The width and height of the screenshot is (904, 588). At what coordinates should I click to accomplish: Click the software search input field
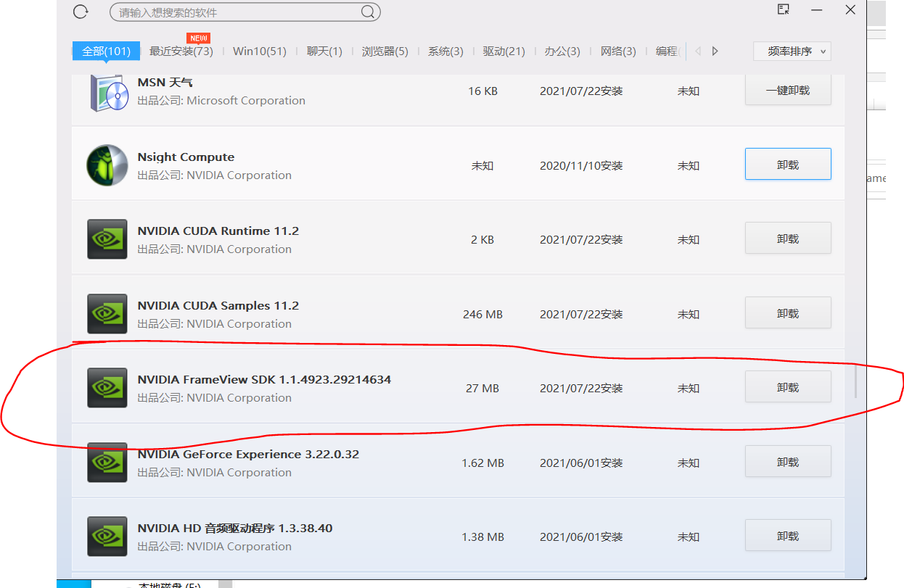click(245, 12)
